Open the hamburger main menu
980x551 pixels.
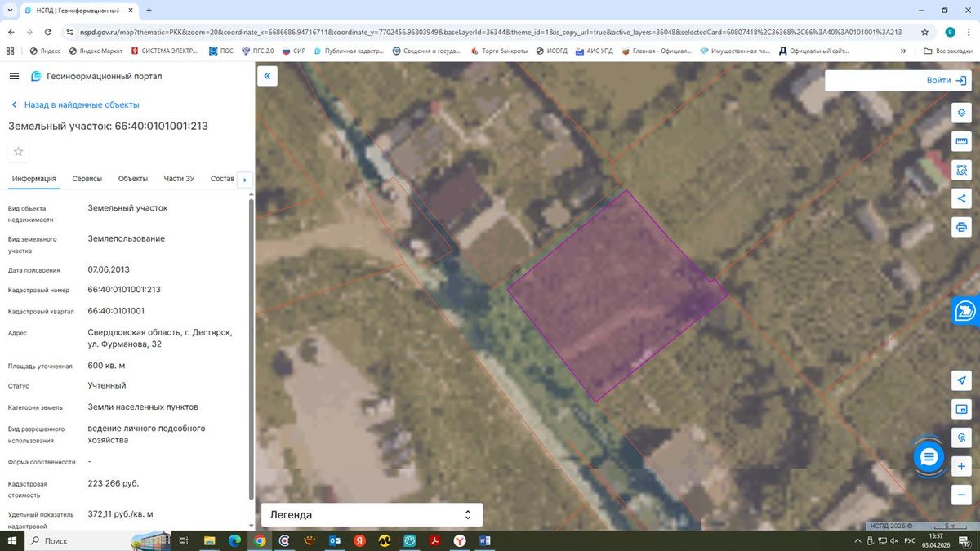[14, 76]
